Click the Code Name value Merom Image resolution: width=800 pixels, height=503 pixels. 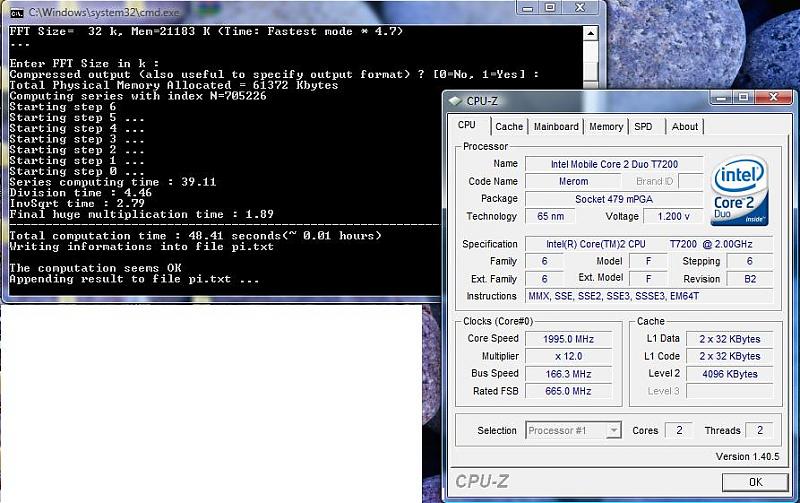[x=573, y=182]
